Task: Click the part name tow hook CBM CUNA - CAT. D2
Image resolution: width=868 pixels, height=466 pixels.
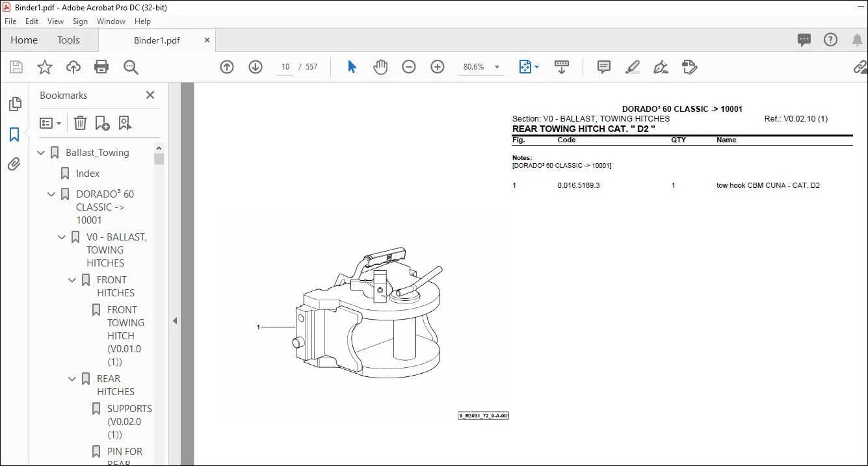Action: coord(768,186)
